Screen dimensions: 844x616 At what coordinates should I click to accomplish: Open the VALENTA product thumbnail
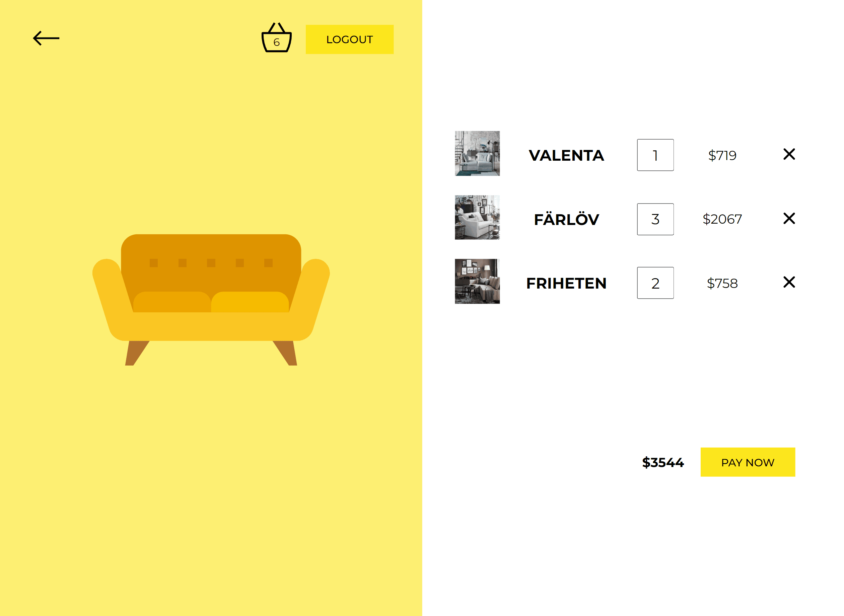(477, 153)
